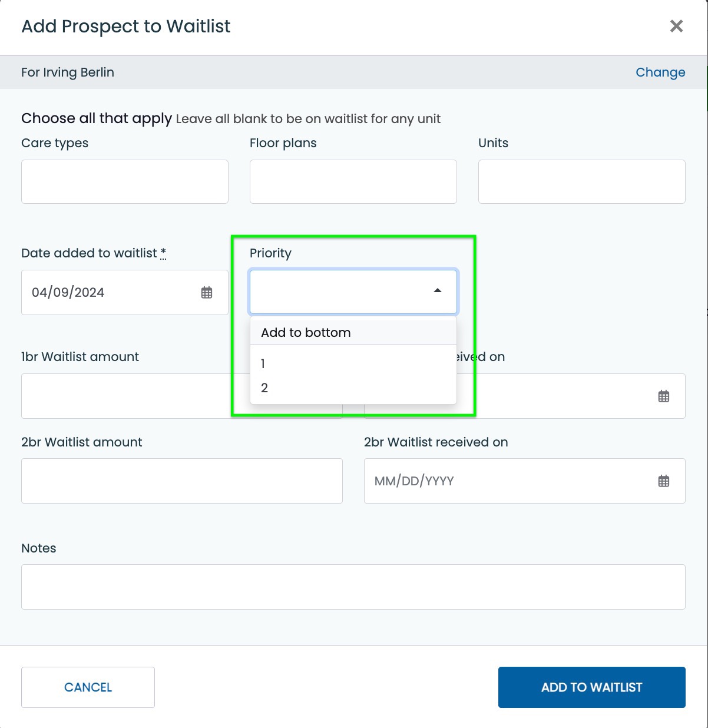Open the Units selector
The image size is (708, 728).
pyautogui.click(x=582, y=181)
